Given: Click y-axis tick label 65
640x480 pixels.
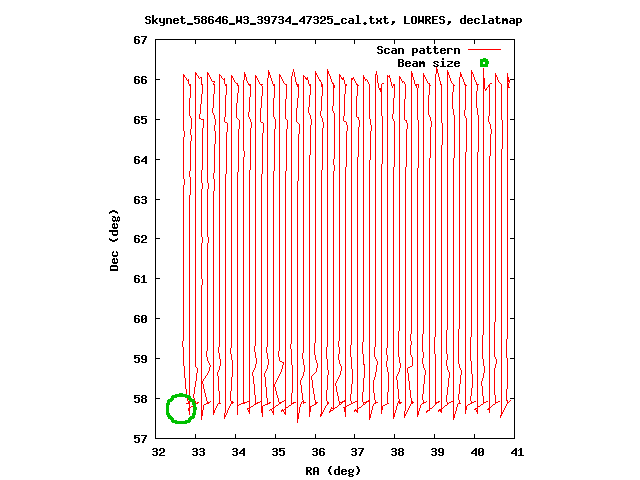Looking at the screenshot, I should (140, 120).
